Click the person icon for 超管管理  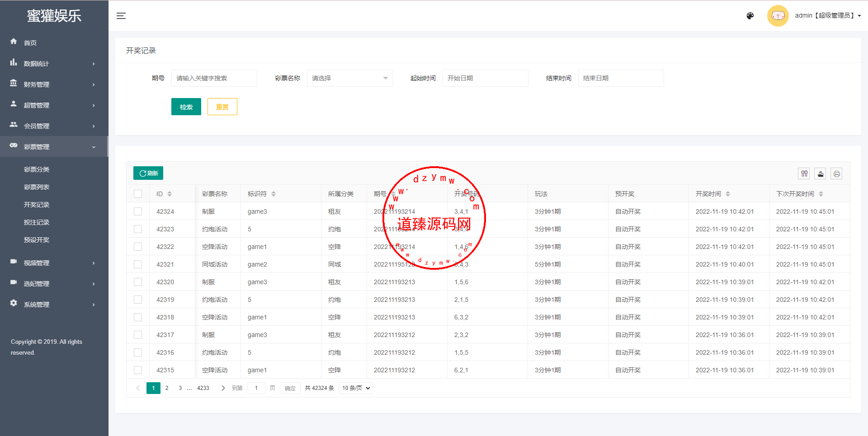tap(14, 104)
